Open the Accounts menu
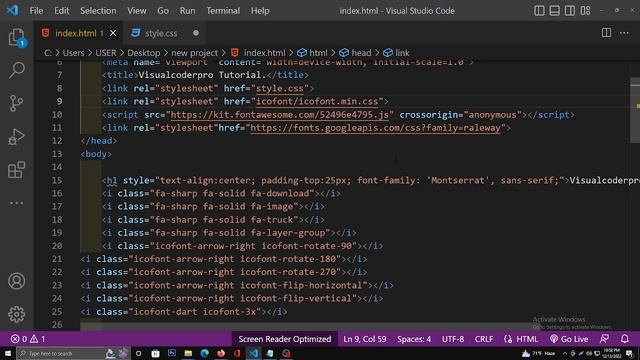 (17, 281)
